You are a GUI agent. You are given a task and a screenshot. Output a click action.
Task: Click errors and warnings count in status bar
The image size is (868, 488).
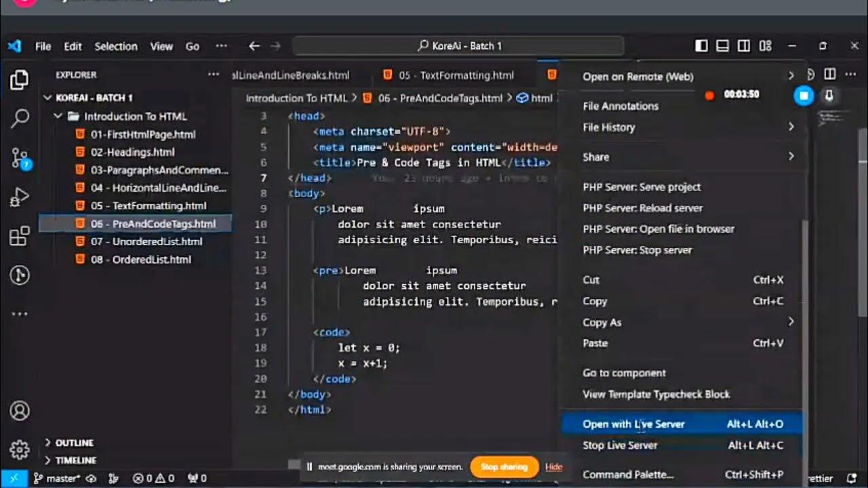coord(153,479)
